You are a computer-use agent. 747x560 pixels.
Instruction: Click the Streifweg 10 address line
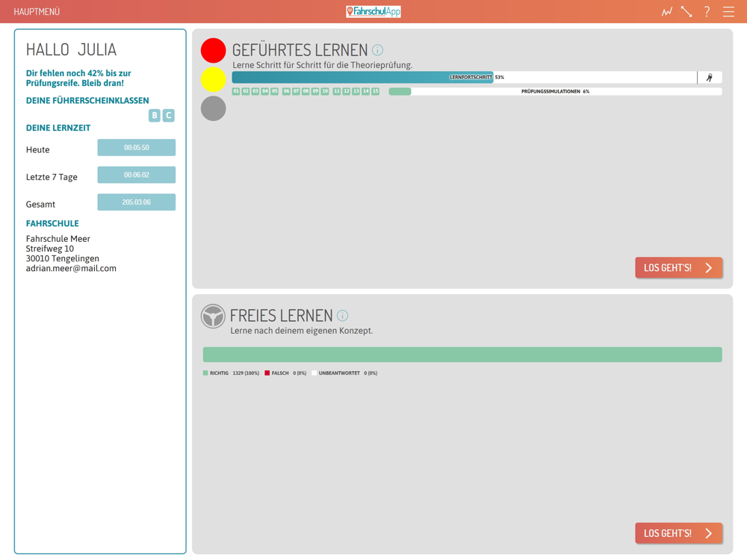(x=49, y=249)
